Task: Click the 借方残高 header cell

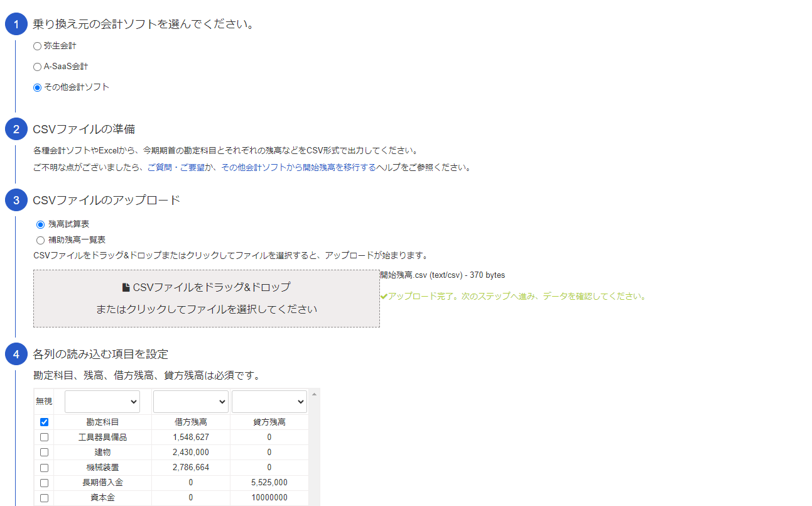Action: (x=191, y=422)
